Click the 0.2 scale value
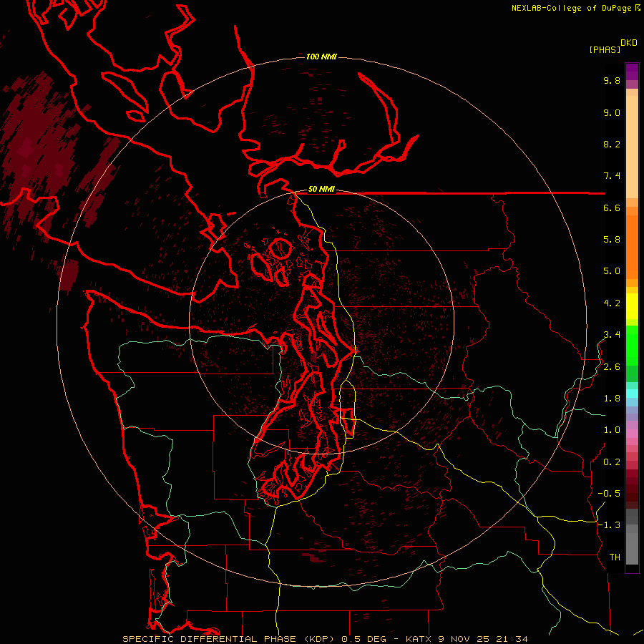Image resolution: width=644 pixels, height=644 pixels. coord(612,462)
